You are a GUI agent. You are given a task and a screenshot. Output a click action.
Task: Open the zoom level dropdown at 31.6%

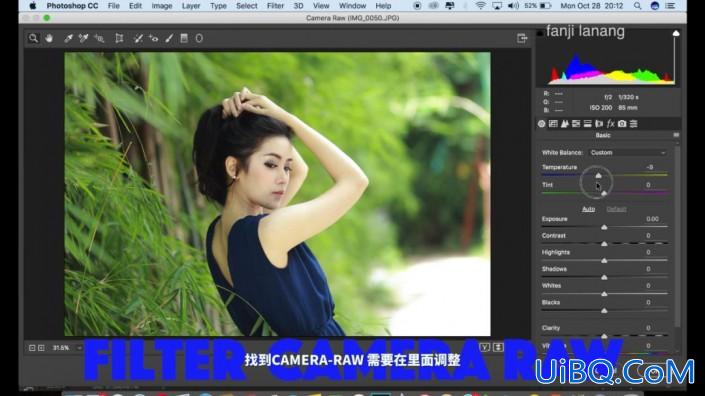pos(67,348)
